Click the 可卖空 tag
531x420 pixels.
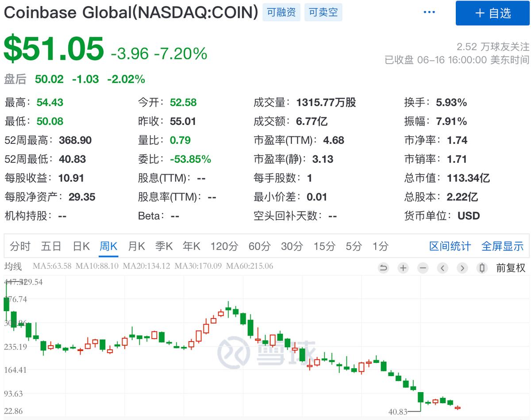[x=323, y=12]
